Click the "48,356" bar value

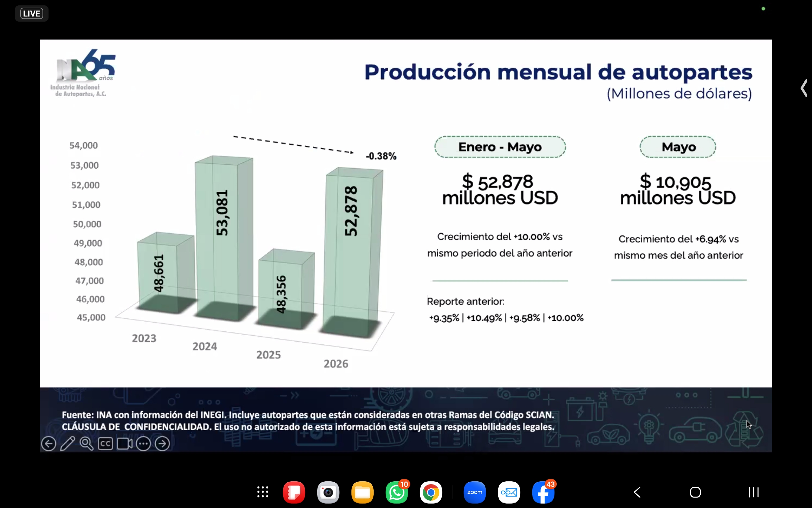click(x=281, y=294)
